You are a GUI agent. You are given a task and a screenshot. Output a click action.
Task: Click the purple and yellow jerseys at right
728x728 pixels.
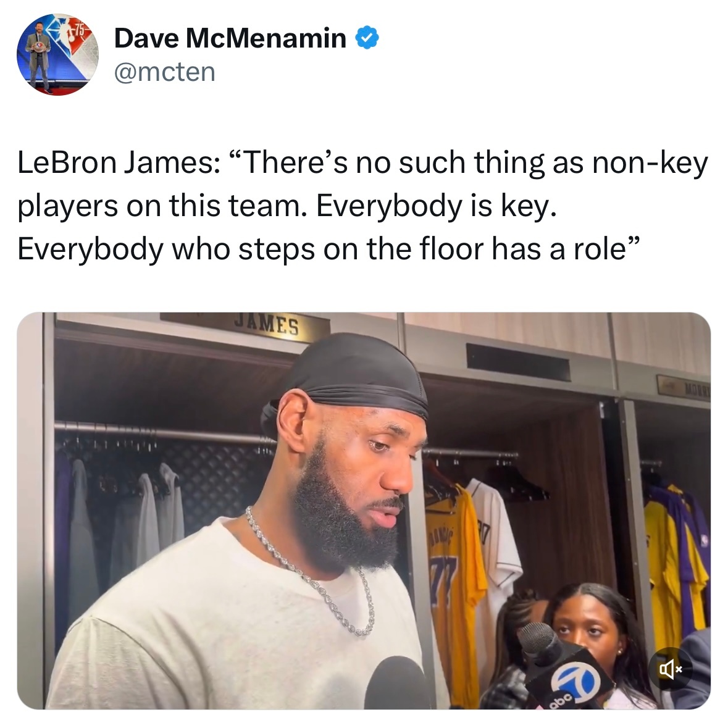(x=676, y=562)
